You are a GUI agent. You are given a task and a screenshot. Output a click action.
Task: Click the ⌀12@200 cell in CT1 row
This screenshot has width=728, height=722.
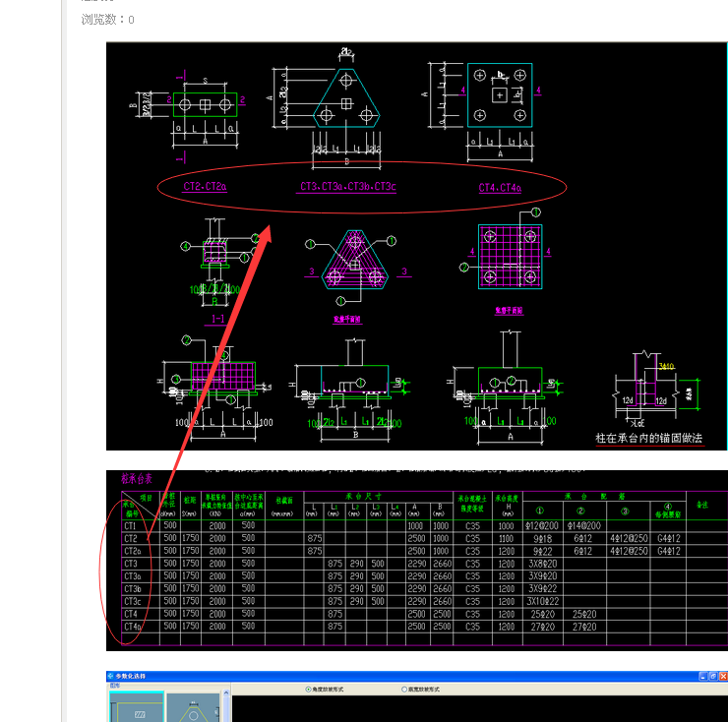pyautogui.click(x=542, y=526)
